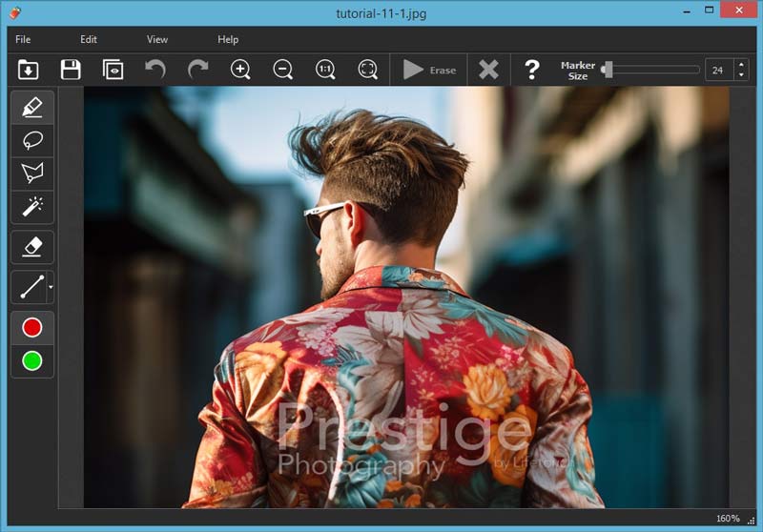Choose the green marker color
Viewport: 763px width, 532px height.
pos(32,361)
